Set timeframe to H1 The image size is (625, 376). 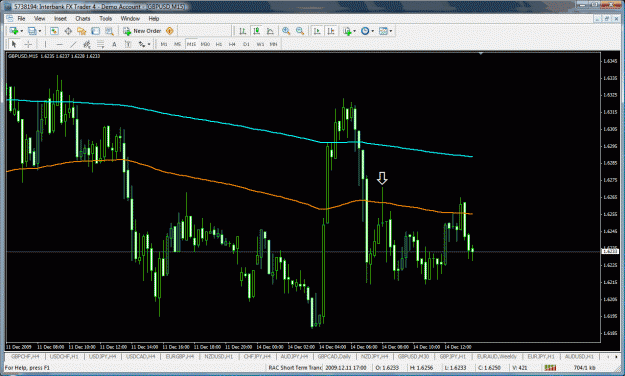[219, 44]
